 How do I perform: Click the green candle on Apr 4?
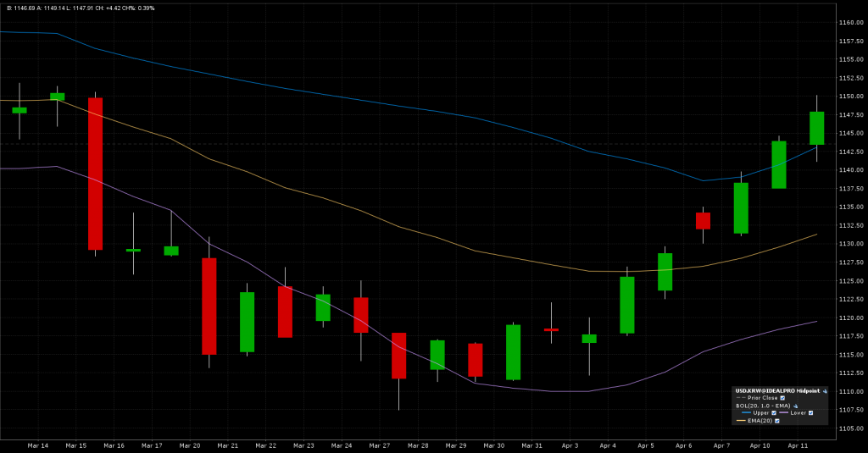[x=627, y=305]
